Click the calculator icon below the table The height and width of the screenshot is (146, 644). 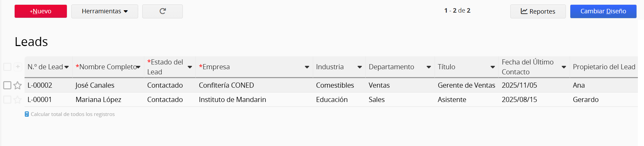(27, 114)
